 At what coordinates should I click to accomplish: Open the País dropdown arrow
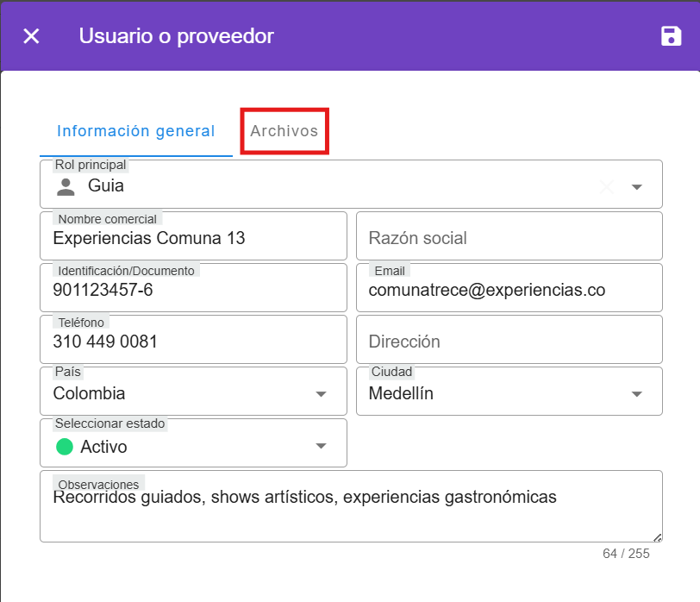pyautogui.click(x=321, y=394)
